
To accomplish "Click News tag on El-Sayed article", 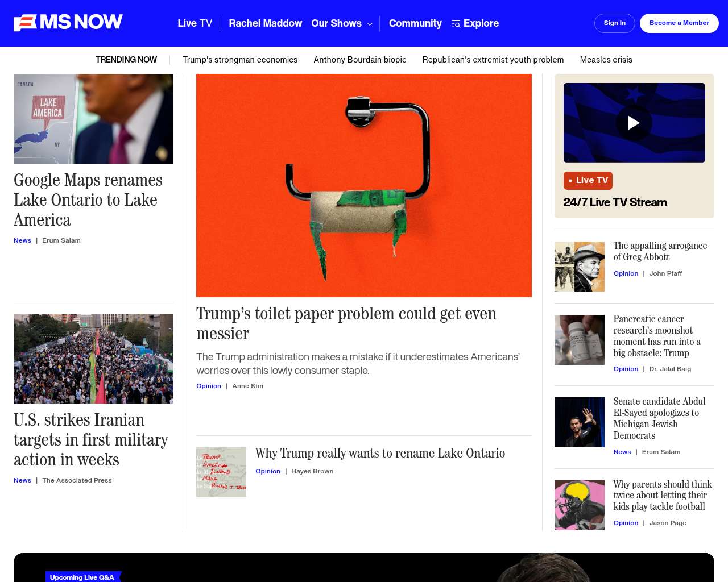I will (x=622, y=452).
